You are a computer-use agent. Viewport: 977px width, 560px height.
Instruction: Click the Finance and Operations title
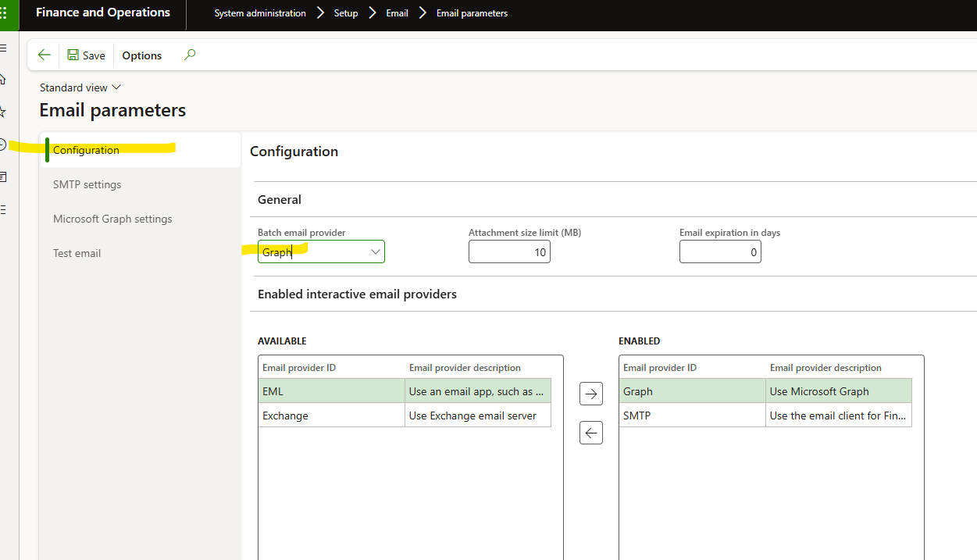(x=103, y=12)
